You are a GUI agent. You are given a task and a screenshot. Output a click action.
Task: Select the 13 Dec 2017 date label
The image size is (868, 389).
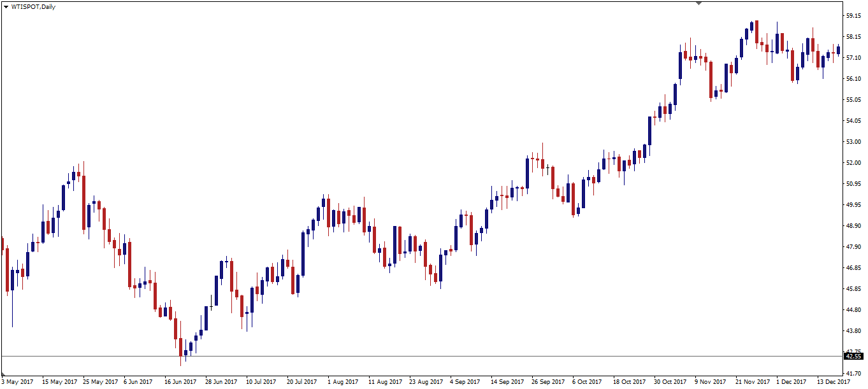[x=834, y=382]
